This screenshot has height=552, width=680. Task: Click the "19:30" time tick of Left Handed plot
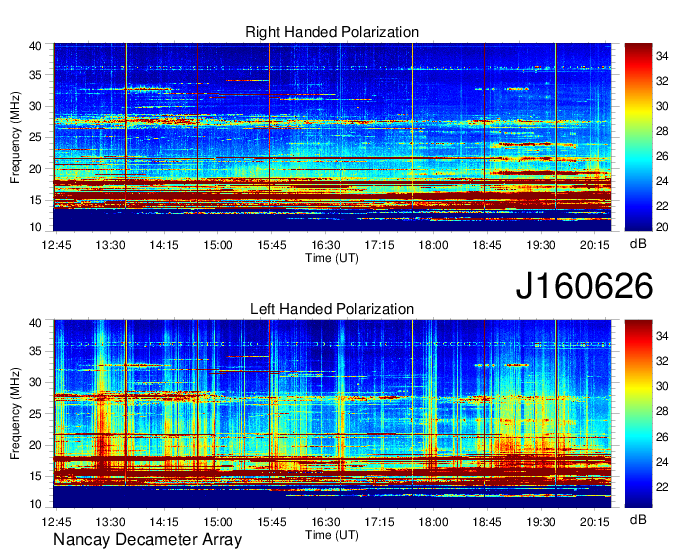(x=541, y=522)
